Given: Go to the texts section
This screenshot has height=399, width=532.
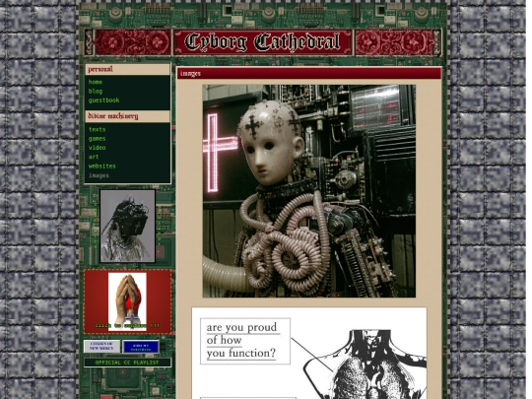Looking at the screenshot, I should click(x=97, y=130).
